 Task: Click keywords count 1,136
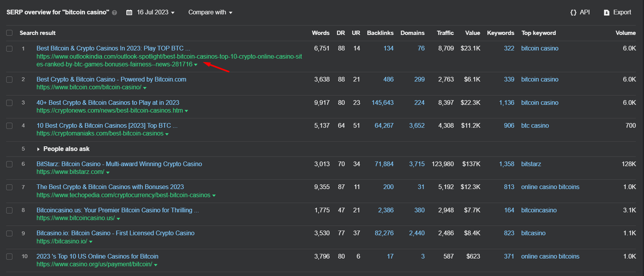(x=506, y=102)
